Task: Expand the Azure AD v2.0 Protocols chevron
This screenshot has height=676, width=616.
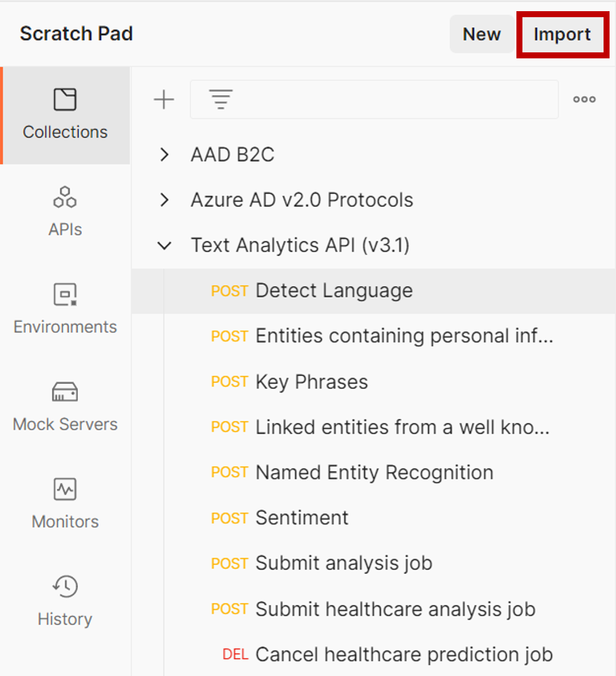Action: (x=164, y=200)
